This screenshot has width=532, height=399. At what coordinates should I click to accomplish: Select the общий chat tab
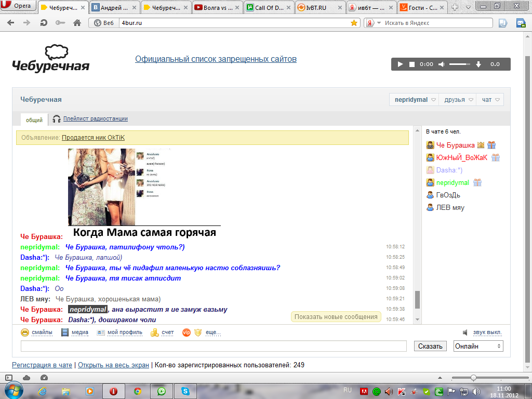34,120
